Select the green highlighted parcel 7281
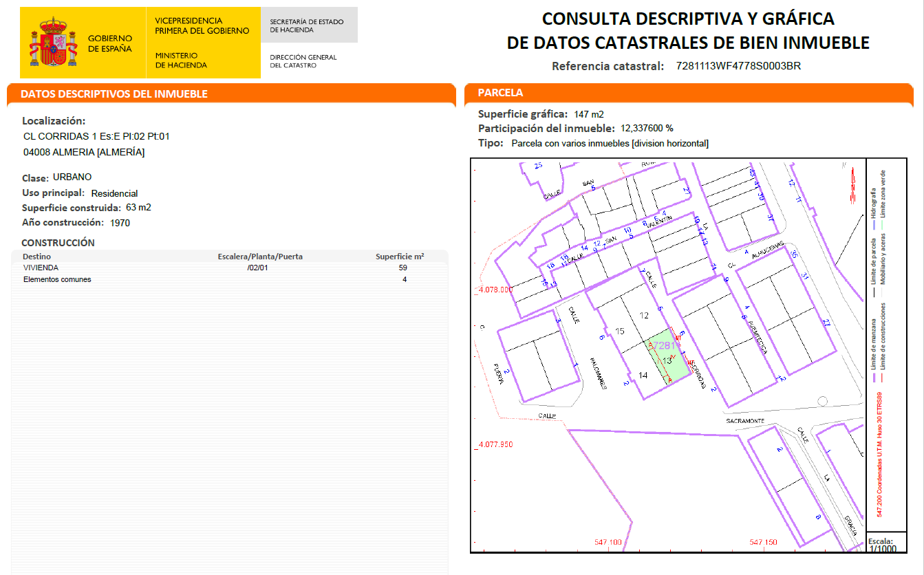The width and height of the screenshot is (924, 575). [x=668, y=359]
